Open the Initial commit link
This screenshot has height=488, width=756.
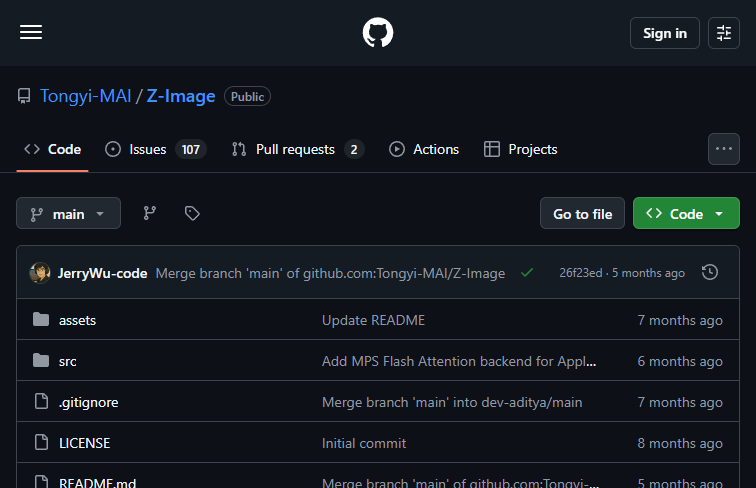(x=364, y=443)
